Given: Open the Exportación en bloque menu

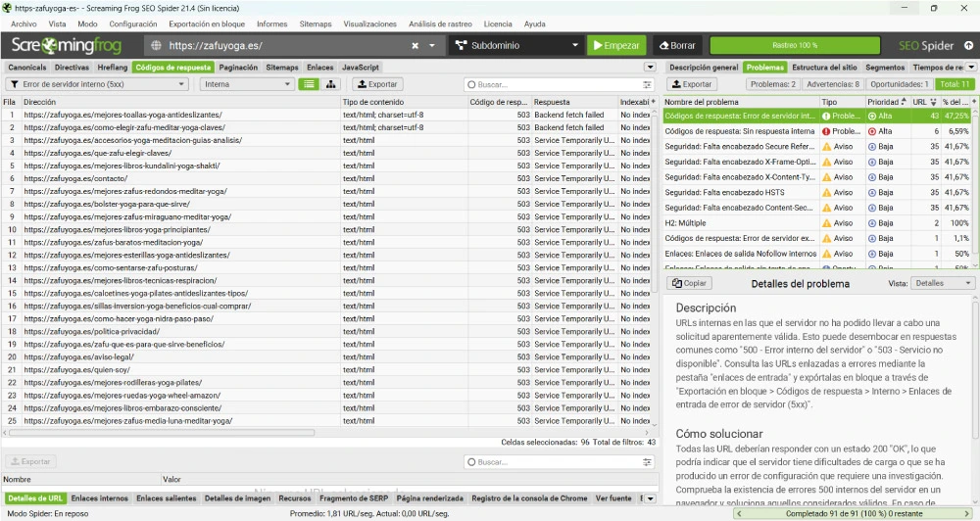Looking at the screenshot, I should point(207,24).
